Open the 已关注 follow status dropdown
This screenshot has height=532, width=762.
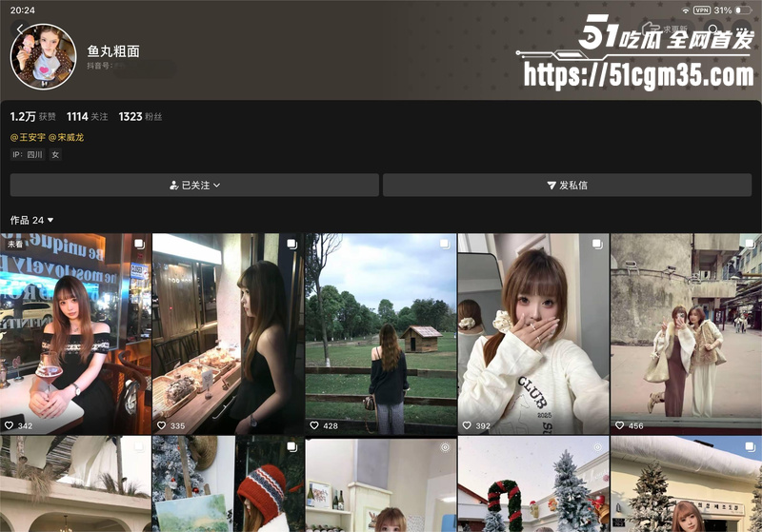point(194,185)
